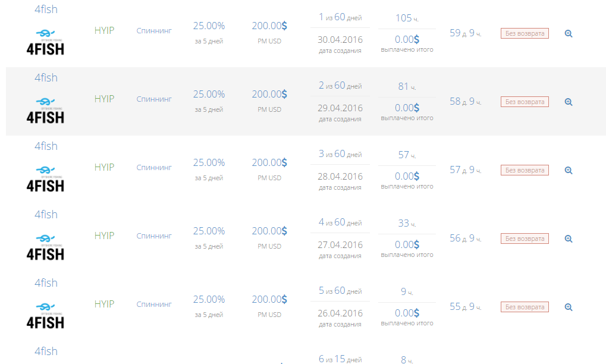606x364 pixels.
Task: Click 4FISH logo in the 30.04.2016 row
Action: (x=45, y=42)
